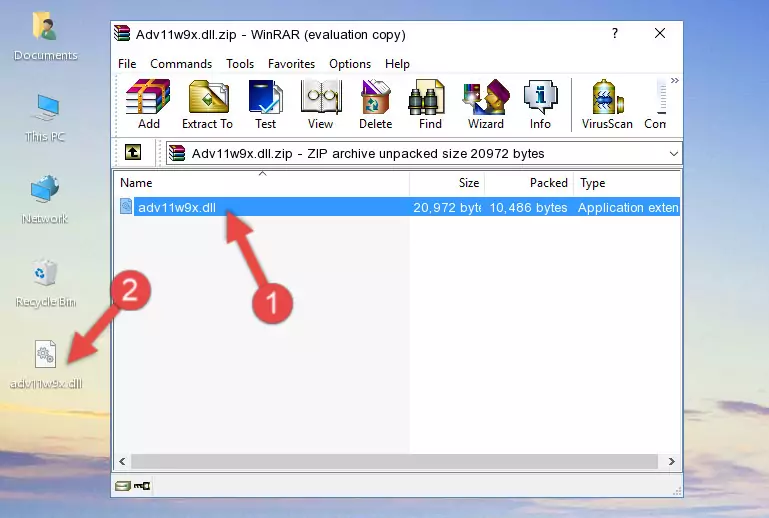The height and width of the screenshot is (518, 769).
Task: Select the Documents desktop icon
Action: pyautogui.click(x=45, y=37)
